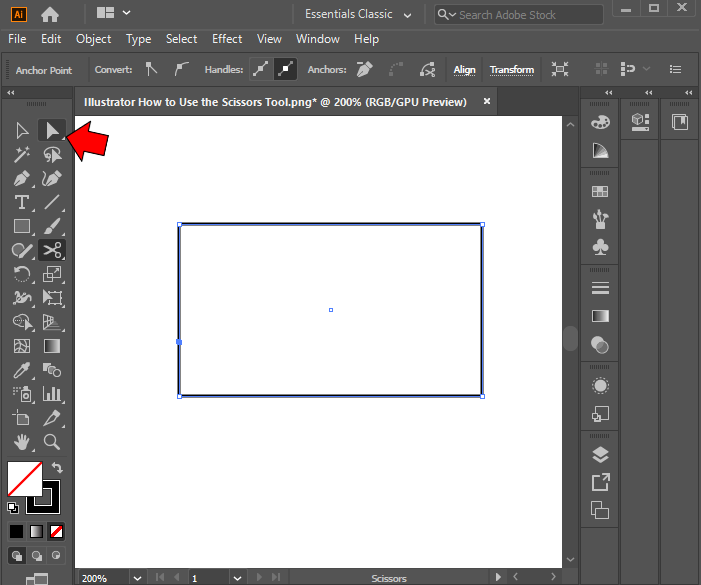This screenshot has width=701, height=585.
Task: Select the Magic Wand tool
Action: 22,155
